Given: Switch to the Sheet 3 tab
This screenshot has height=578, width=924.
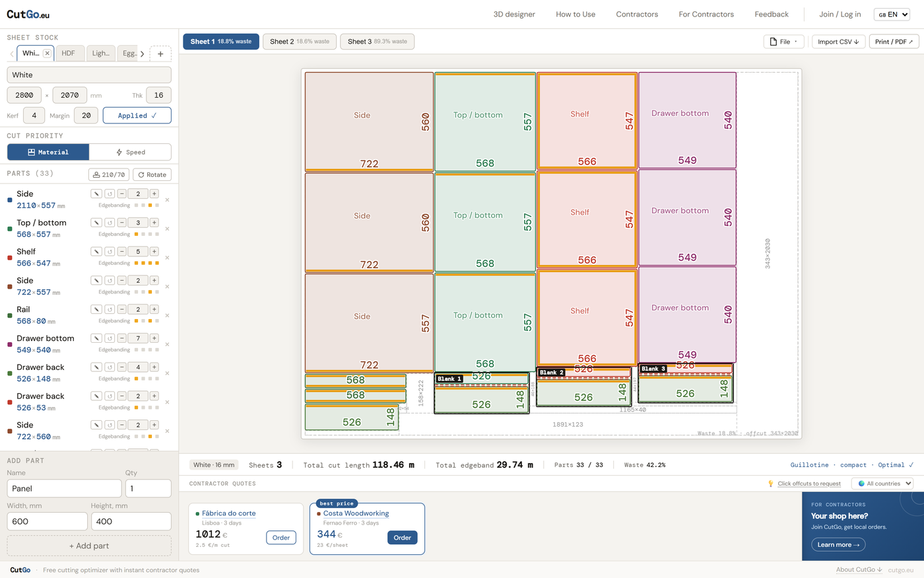Looking at the screenshot, I should tap(378, 42).
